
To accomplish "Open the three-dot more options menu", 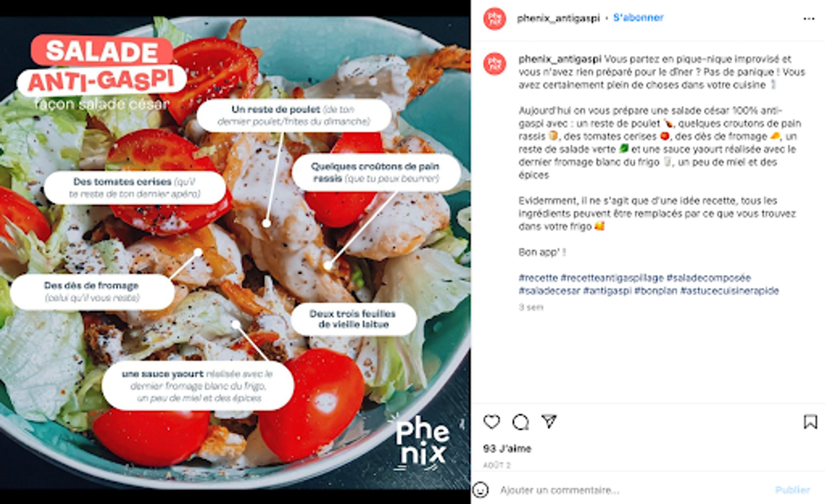I will tap(809, 18).
